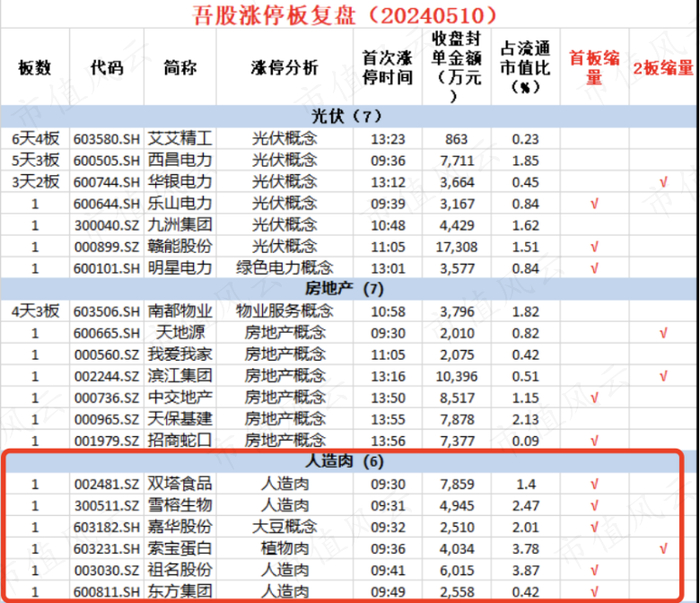Select the red 2板缩量 header
Image resolution: width=700 pixels, height=603 pixels.
tap(663, 68)
